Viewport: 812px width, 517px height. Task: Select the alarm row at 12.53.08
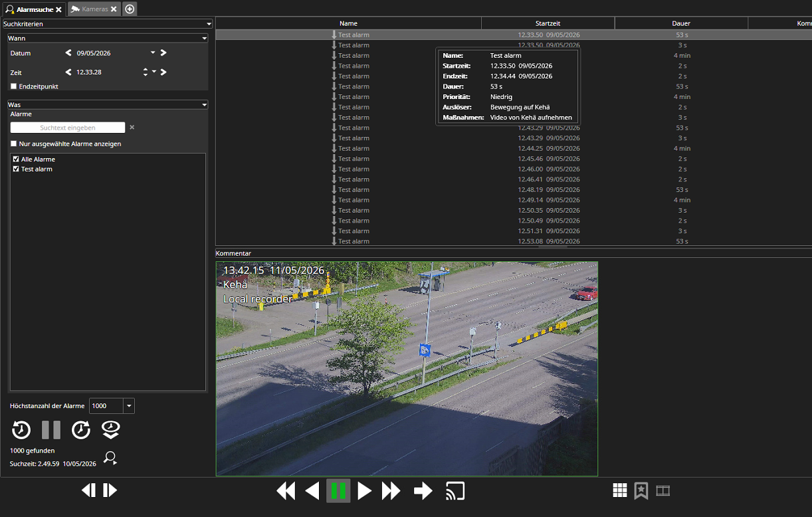(514, 241)
